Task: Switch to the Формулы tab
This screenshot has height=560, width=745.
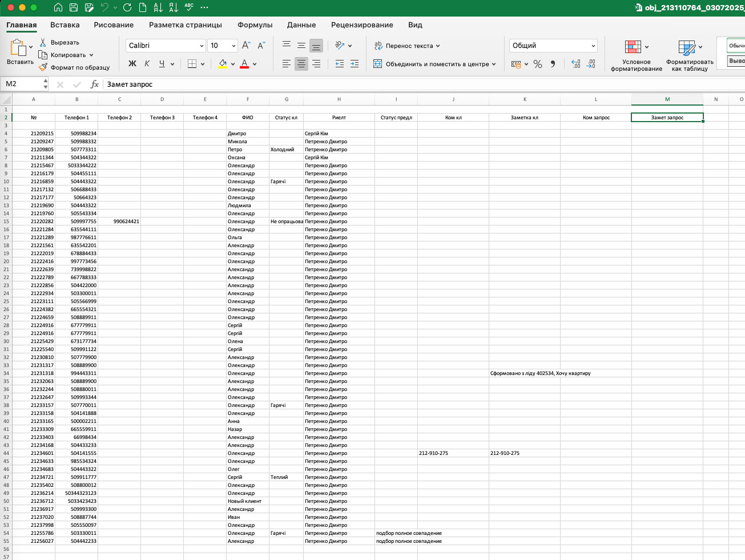Action: coord(255,25)
